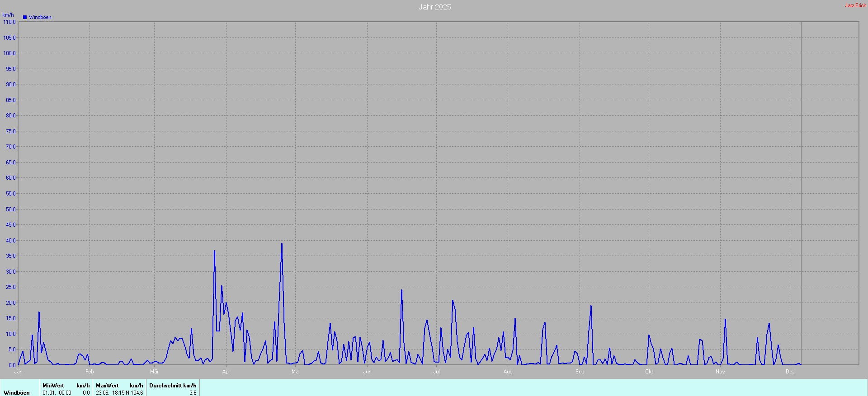This screenshot has width=868, height=396.
Task: Click the Sep month label
Action: [580, 372]
